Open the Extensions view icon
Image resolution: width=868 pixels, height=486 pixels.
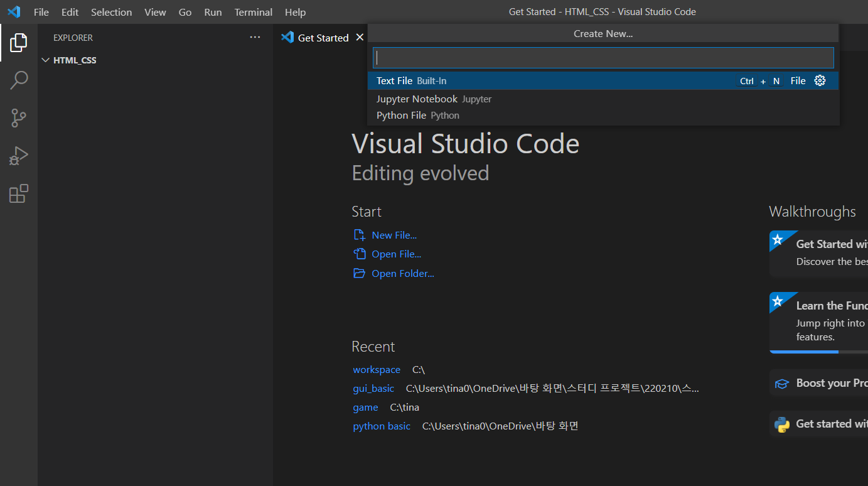(18, 193)
